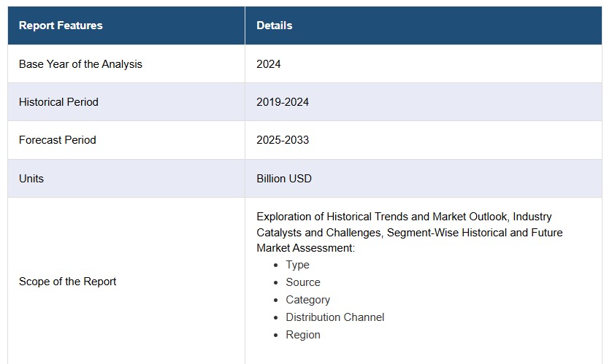
Task: Click the Report Features column header
Action: [x=61, y=26]
